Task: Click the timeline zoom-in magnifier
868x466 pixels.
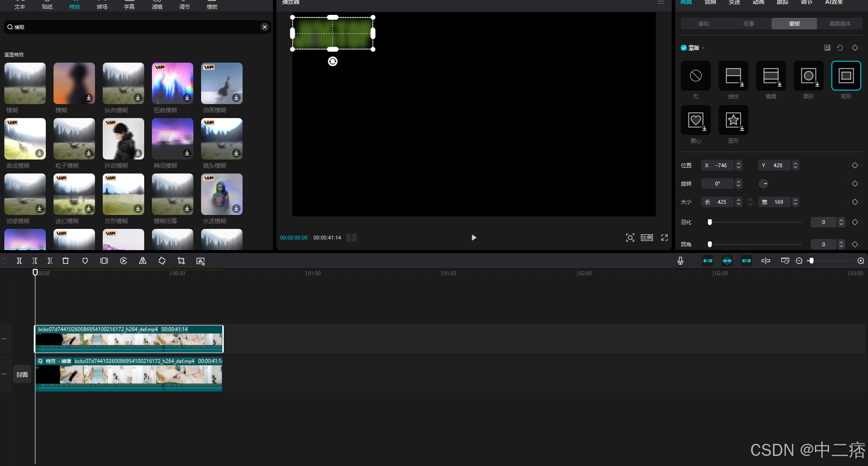Action: [861, 261]
